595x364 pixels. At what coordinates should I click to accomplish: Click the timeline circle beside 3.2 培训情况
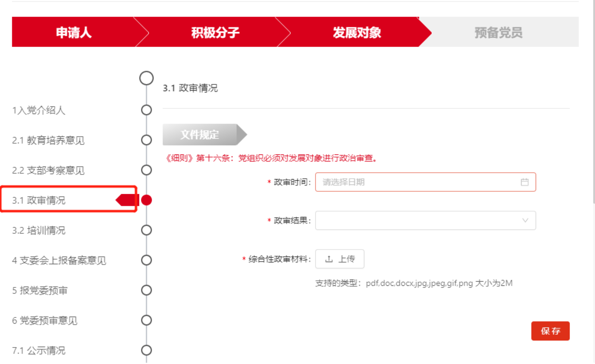click(x=146, y=230)
